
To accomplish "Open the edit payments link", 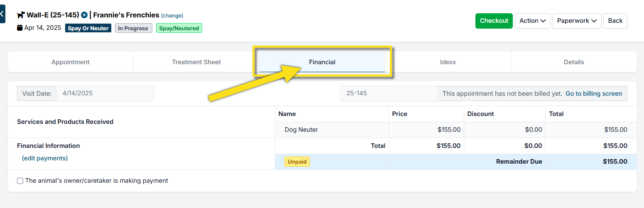I will 45,158.
